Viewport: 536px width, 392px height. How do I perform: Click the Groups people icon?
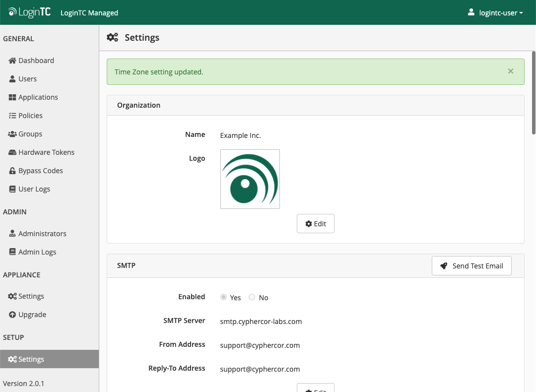coord(12,134)
